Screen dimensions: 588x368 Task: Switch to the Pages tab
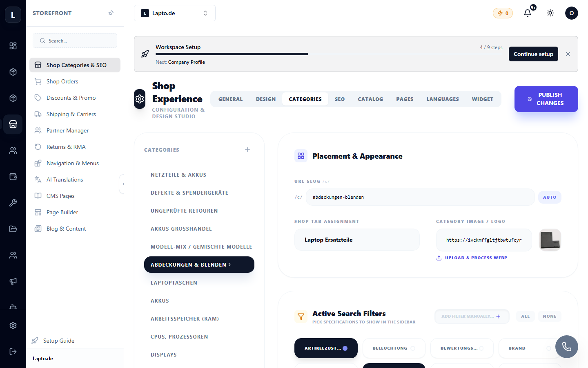pos(405,99)
